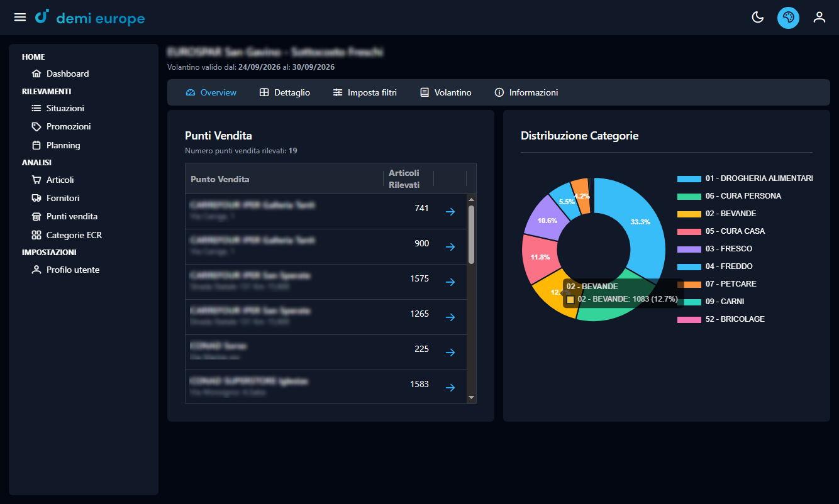Open Articoli analysis page
Viewport: 839px width, 504px height.
point(53,180)
